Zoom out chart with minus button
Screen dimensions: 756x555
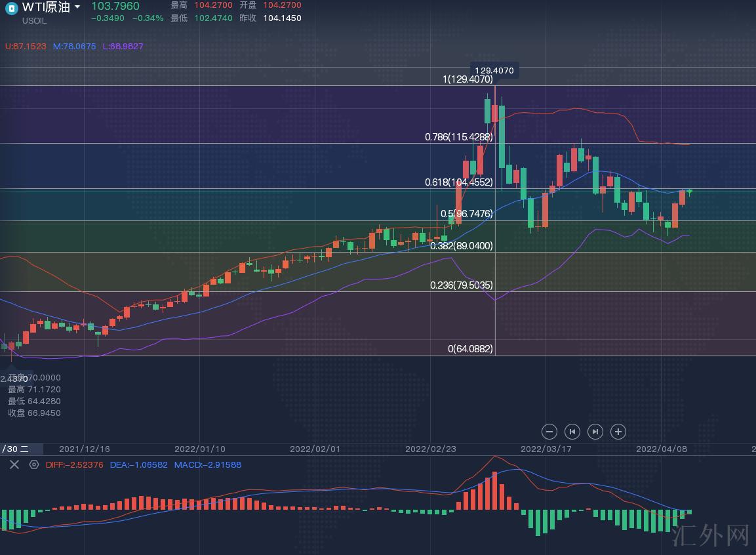pyautogui.click(x=549, y=432)
